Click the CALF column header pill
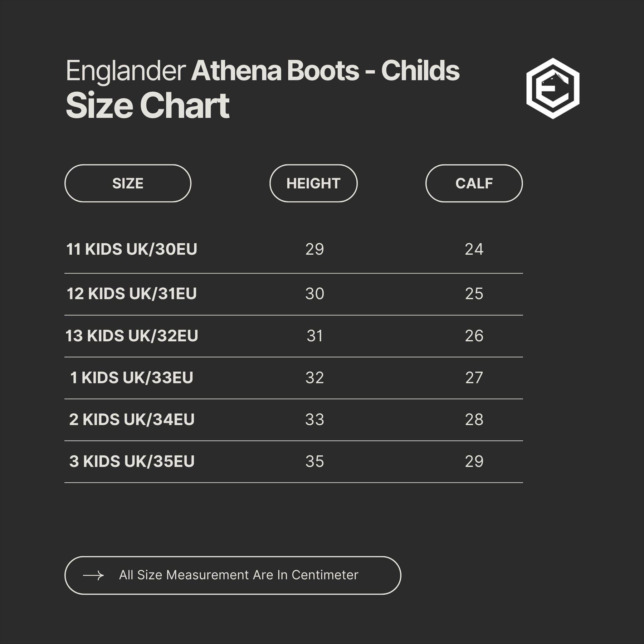The width and height of the screenshot is (644, 644). click(x=474, y=184)
